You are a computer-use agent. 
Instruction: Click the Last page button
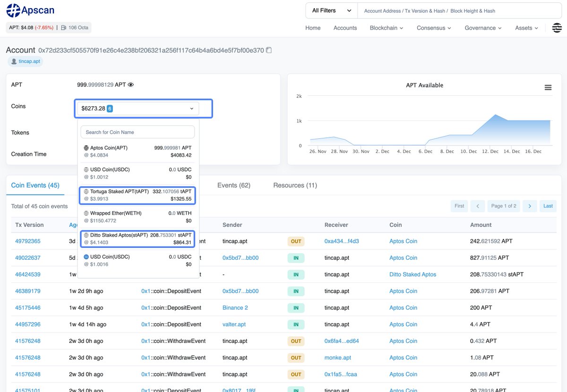coord(548,206)
